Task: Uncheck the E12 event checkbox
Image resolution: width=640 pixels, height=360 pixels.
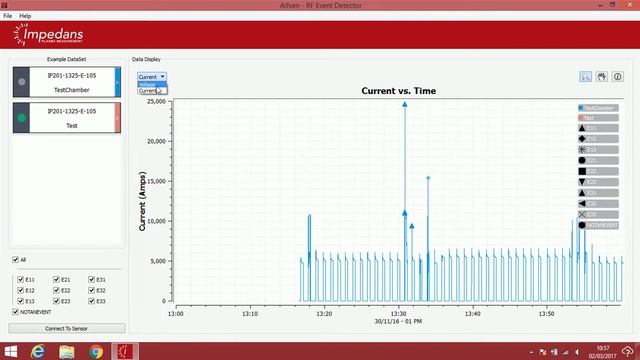Action: (21, 290)
